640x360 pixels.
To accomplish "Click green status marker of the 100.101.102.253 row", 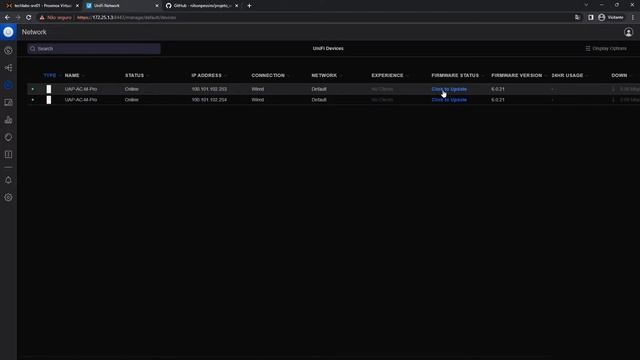I will (x=33, y=89).
